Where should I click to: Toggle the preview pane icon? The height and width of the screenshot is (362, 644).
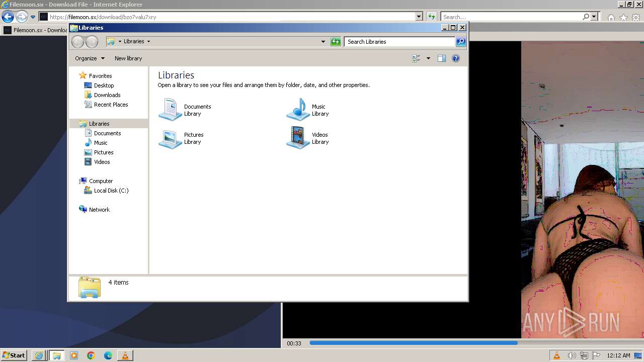click(442, 58)
